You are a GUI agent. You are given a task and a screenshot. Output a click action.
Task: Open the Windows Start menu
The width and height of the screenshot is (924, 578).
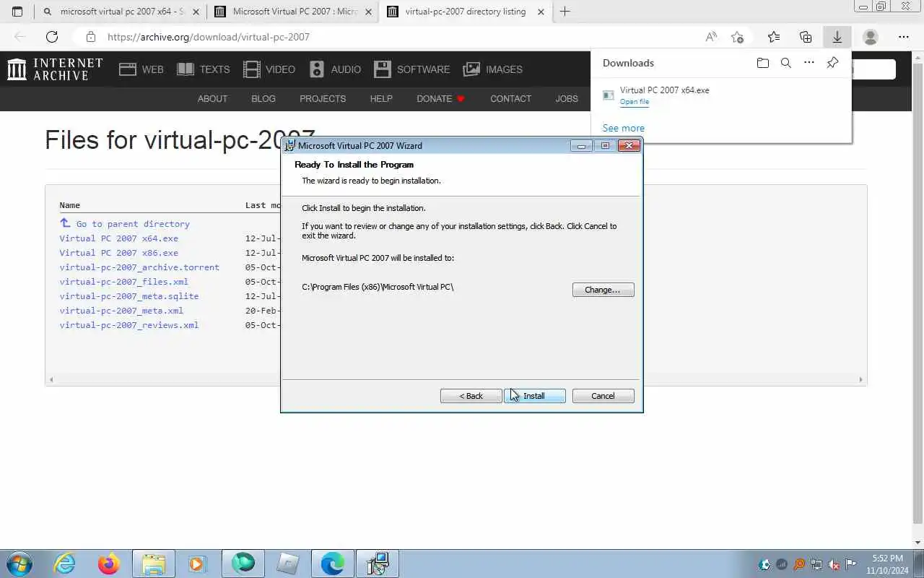pyautogui.click(x=19, y=564)
